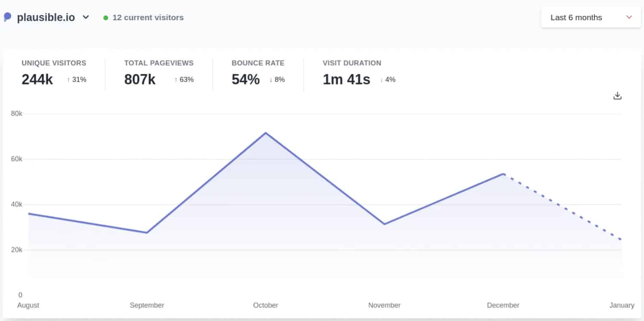The height and width of the screenshot is (321, 644).
Task: Toggle the Bounce Rate metric
Action: [258, 71]
